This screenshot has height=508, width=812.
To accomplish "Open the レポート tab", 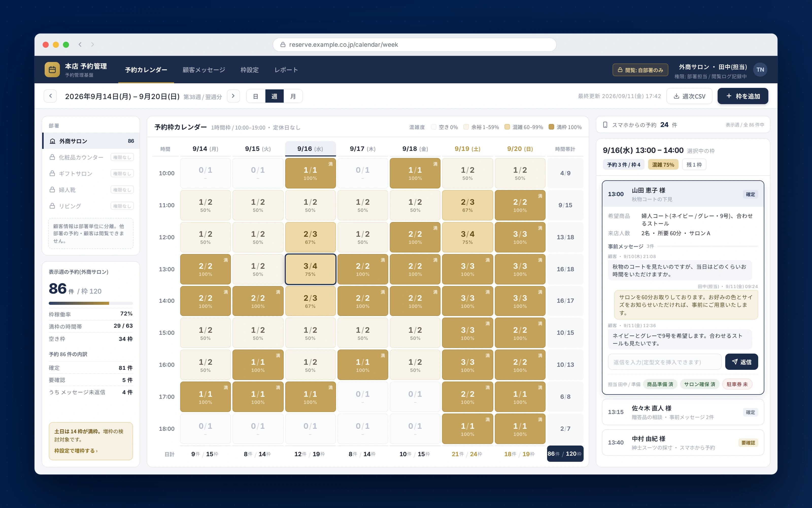I will click(x=286, y=70).
